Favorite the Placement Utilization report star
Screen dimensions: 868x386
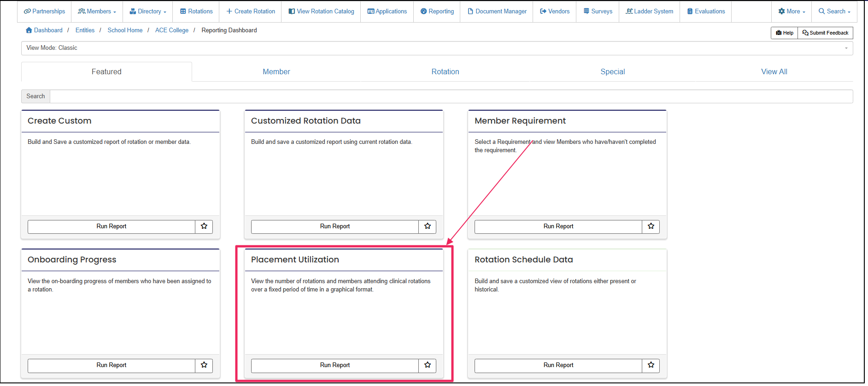(428, 365)
